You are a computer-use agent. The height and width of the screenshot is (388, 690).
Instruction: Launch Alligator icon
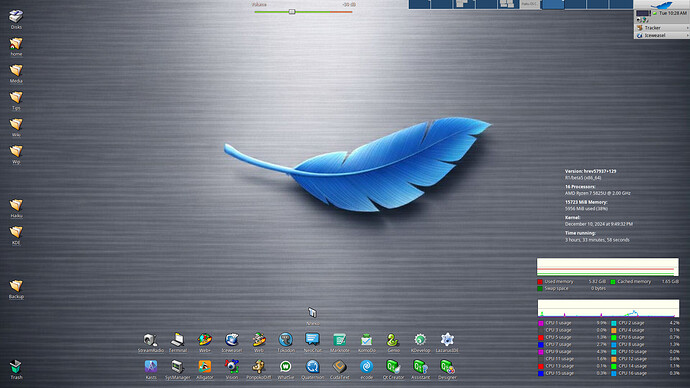click(x=205, y=366)
